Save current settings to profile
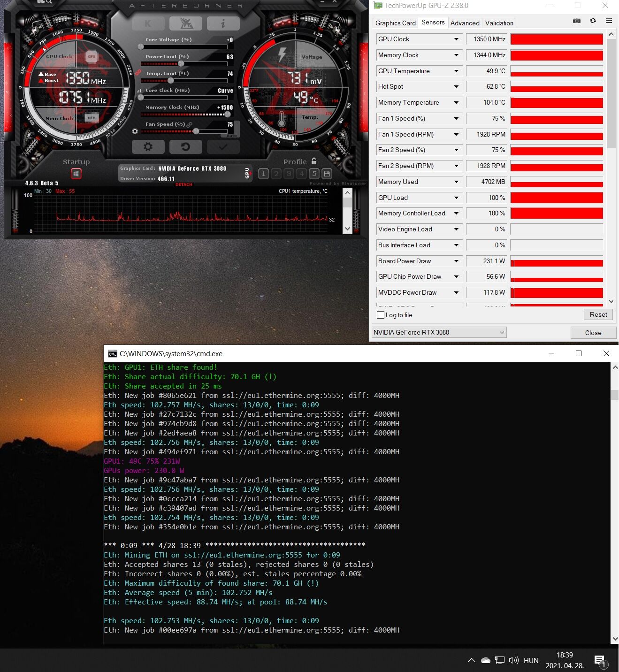This screenshot has height=672, width=619. (x=327, y=174)
